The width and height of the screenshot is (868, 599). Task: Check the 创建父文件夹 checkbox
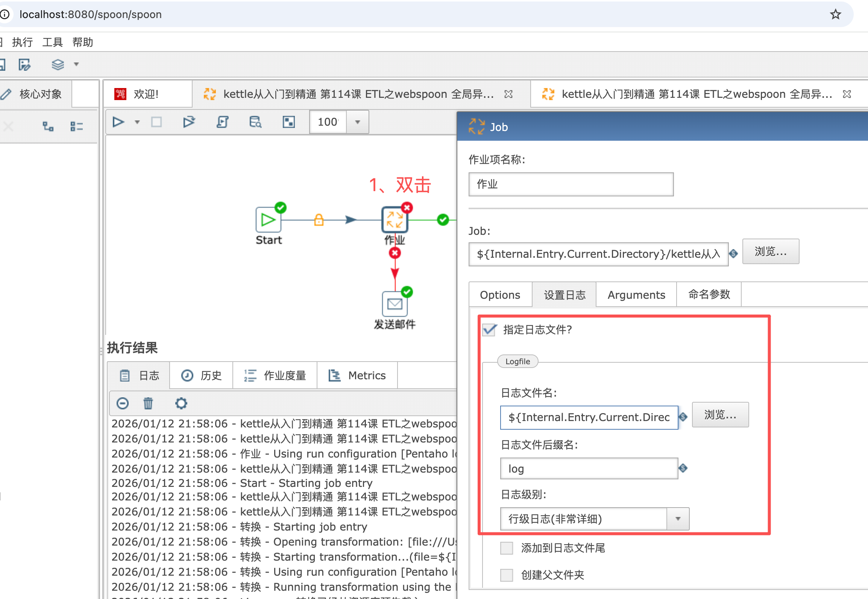coord(506,575)
